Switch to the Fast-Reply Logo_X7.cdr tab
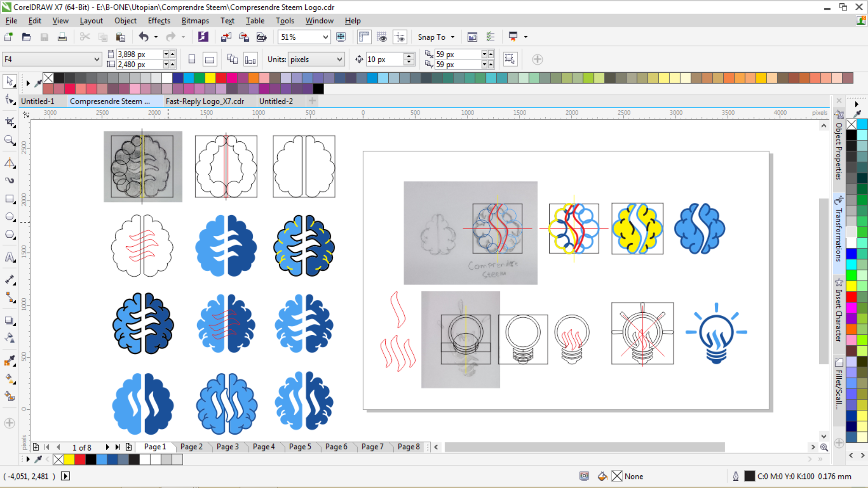This screenshot has width=868, height=488. click(205, 101)
